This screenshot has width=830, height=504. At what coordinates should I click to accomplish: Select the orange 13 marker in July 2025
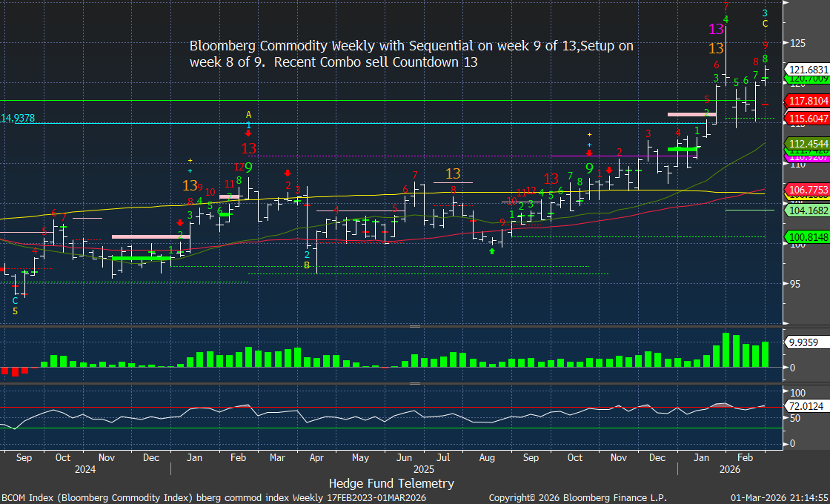[453, 174]
